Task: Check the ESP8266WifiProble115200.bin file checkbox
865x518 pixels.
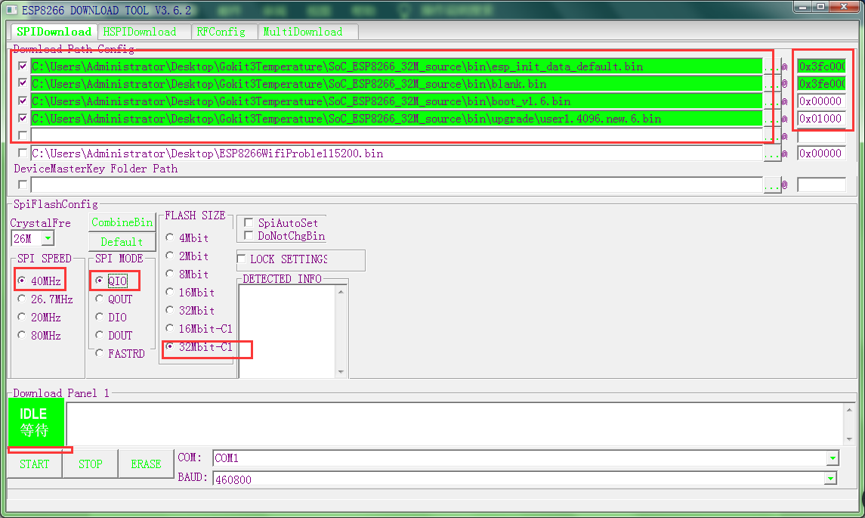Action: pyautogui.click(x=23, y=153)
